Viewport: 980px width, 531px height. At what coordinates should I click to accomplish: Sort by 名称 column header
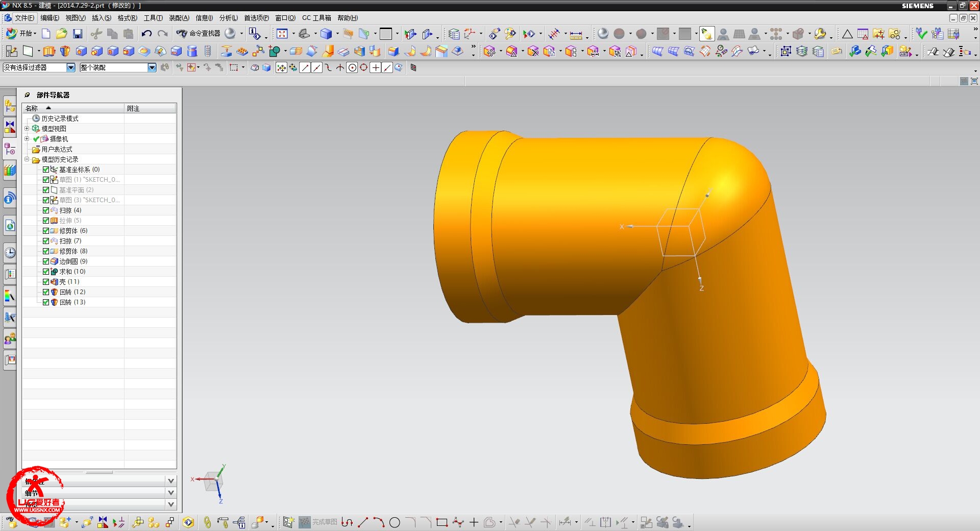tap(73, 108)
